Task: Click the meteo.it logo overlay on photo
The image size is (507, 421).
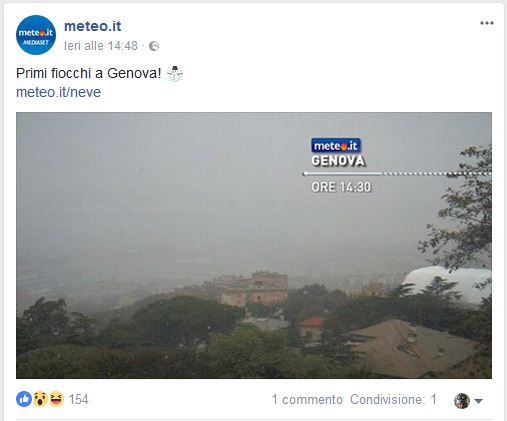Action: tap(336, 145)
